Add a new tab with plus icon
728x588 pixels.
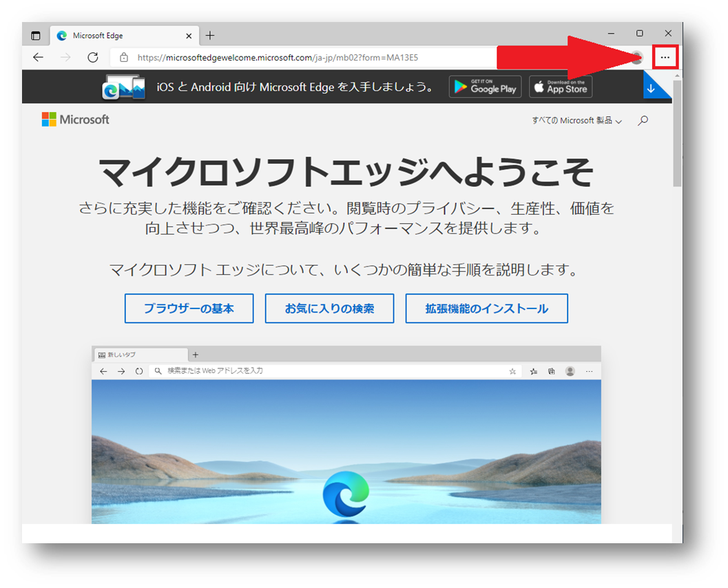tap(210, 35)
